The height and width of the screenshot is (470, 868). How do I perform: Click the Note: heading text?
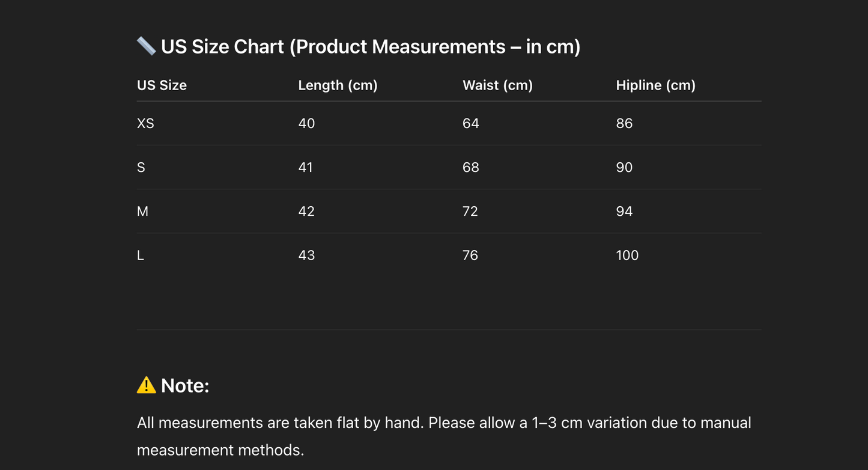[x=185, y=386]
